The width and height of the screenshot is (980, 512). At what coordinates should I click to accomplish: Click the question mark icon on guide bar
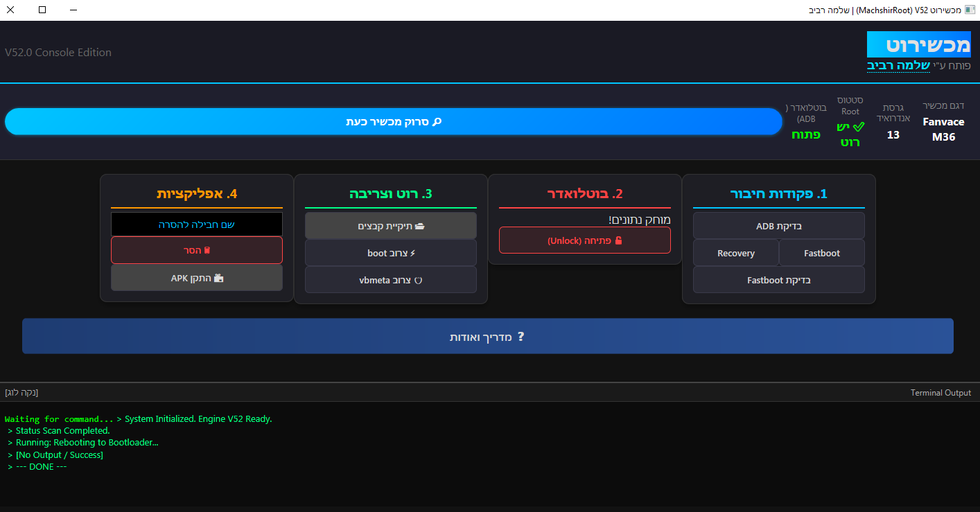521,336
